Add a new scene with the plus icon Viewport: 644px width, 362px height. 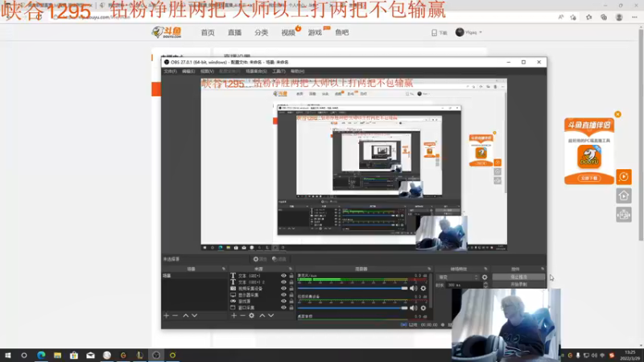tap(167, 315)
